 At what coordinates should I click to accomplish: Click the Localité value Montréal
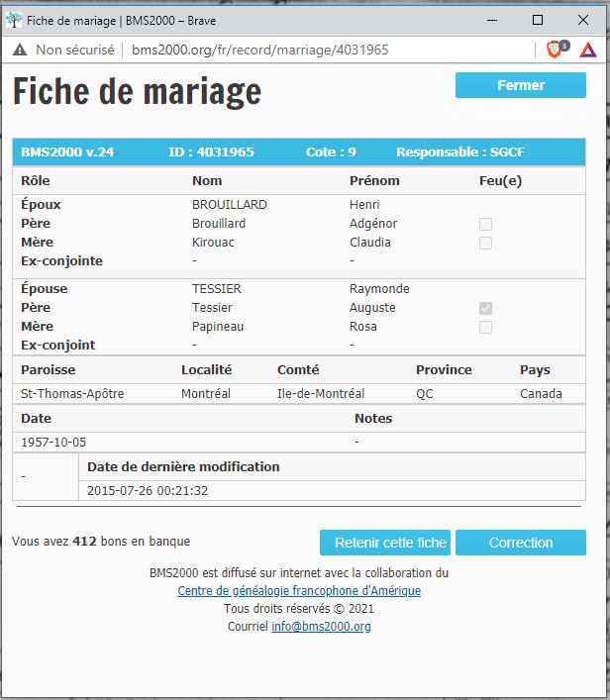click(206, 394)
